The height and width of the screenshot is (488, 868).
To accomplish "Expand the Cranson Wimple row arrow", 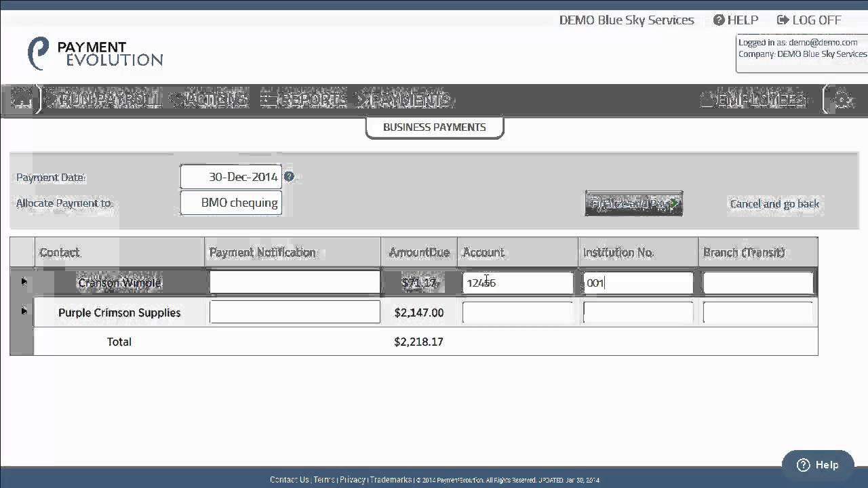I will (x=24, y=282).
